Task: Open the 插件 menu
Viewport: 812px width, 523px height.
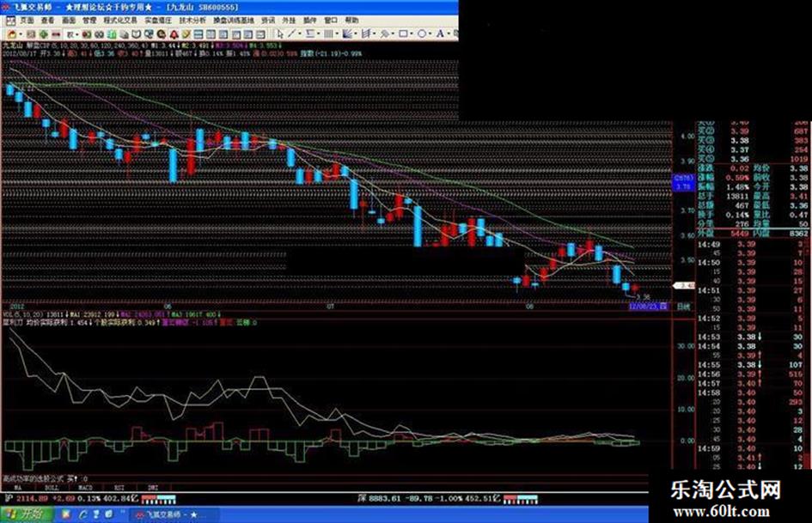Action: click(x=309, y=21)
